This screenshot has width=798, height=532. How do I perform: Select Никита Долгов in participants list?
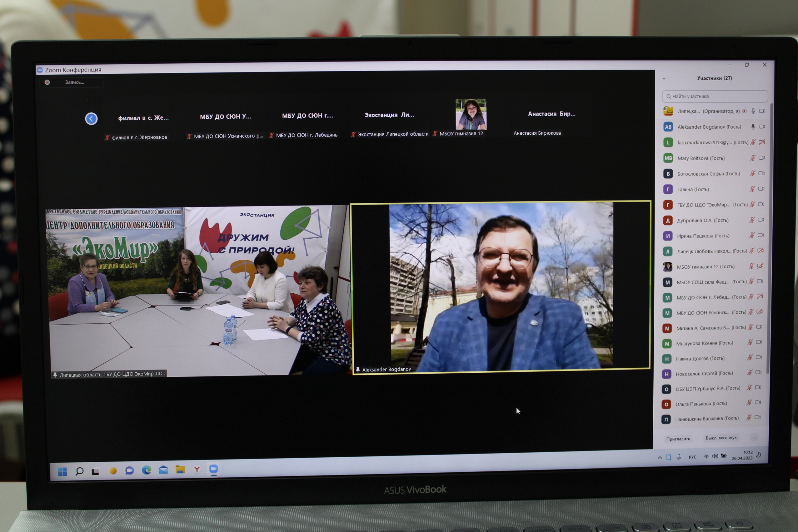pyautogui.click(x=700, y=358)
